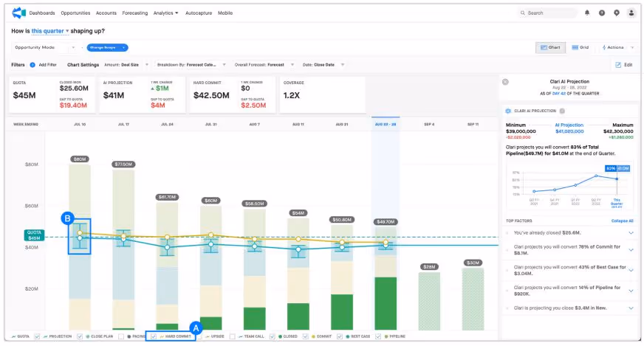This screenshot has width=644, height=346.
Task: Open the user profile avatar
Action: pos(631,13)
